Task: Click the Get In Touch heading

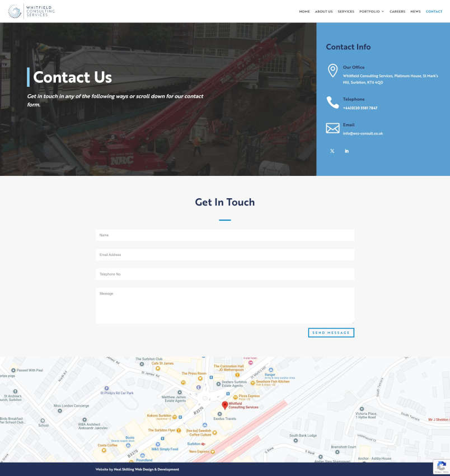Action: [225, 202]
